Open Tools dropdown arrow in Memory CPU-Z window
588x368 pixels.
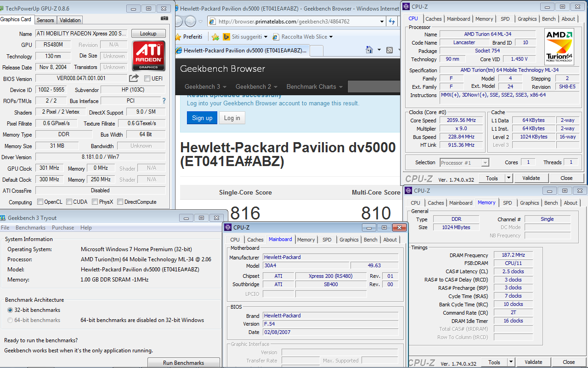tap(511, 362)
